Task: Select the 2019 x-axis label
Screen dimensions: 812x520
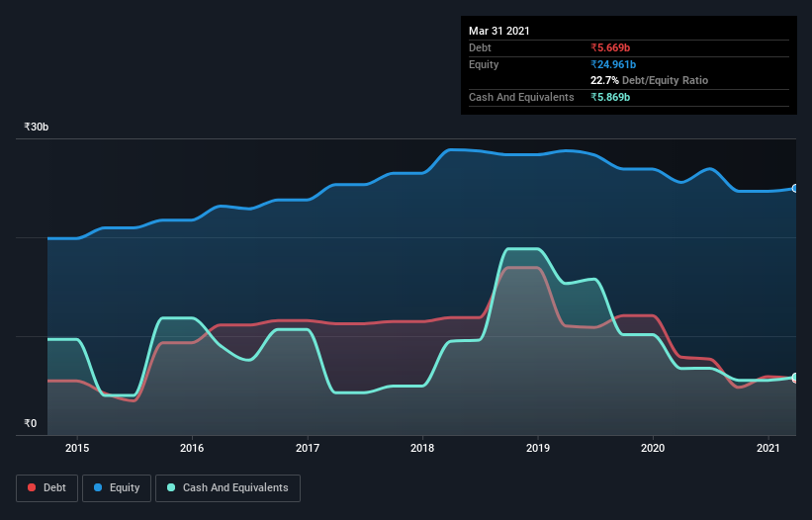Action: (x=538, y=448)
